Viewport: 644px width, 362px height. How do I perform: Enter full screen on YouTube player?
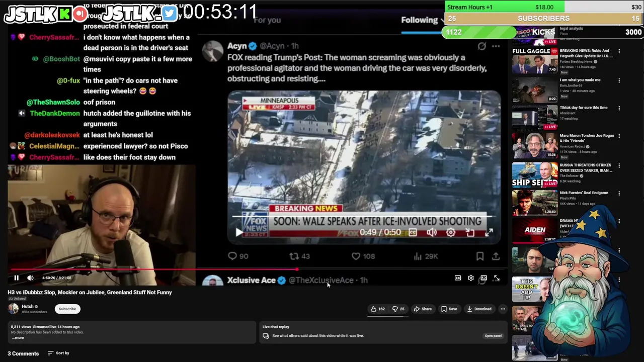click(x=497, y=278)
